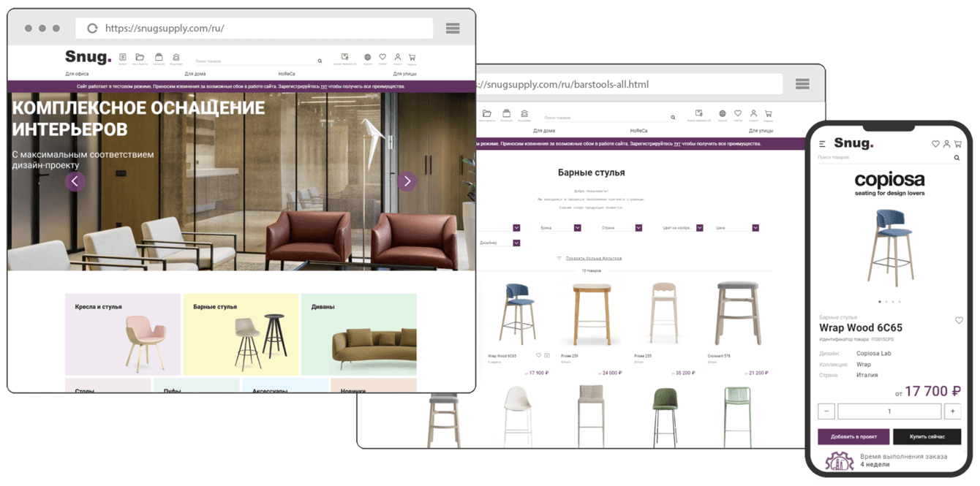The height and width of the screenshot is (486, 980).
Task: Open the account icon in the barstools window header
Action: point(753,113)
